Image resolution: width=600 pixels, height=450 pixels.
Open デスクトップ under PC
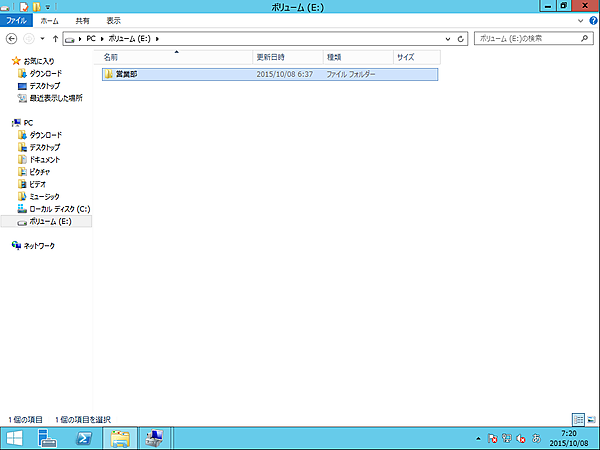click(39, 147)
